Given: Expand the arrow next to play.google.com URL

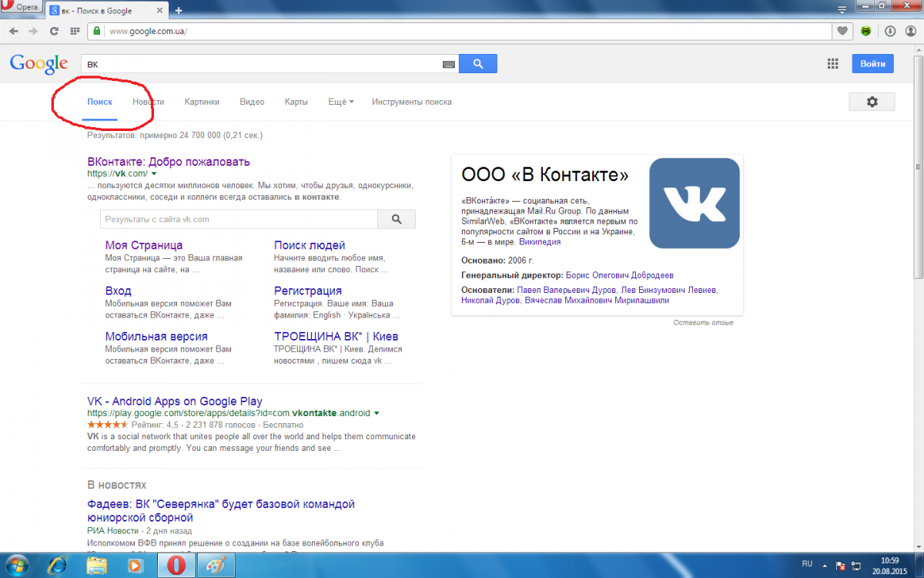Looking at the screenshot, I should point(377,413).
